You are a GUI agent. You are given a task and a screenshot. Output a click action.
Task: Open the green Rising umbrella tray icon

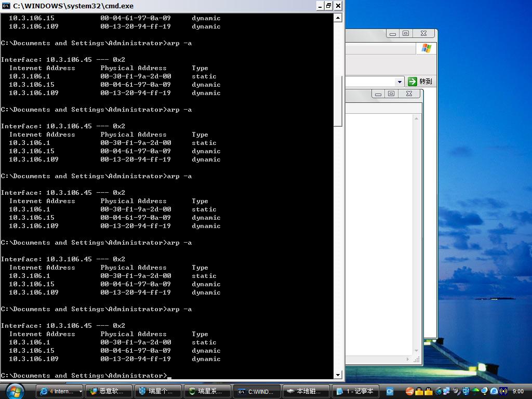475,392
